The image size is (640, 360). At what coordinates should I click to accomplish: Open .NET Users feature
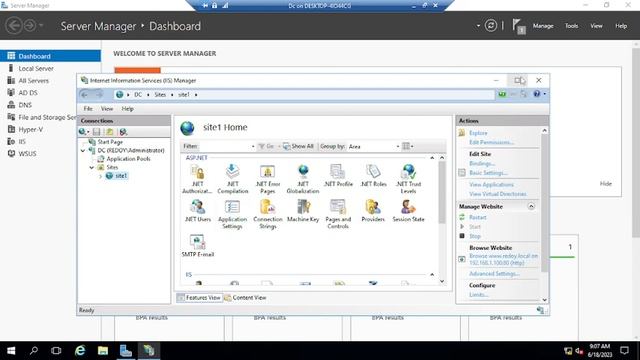(x=198, y=211)
